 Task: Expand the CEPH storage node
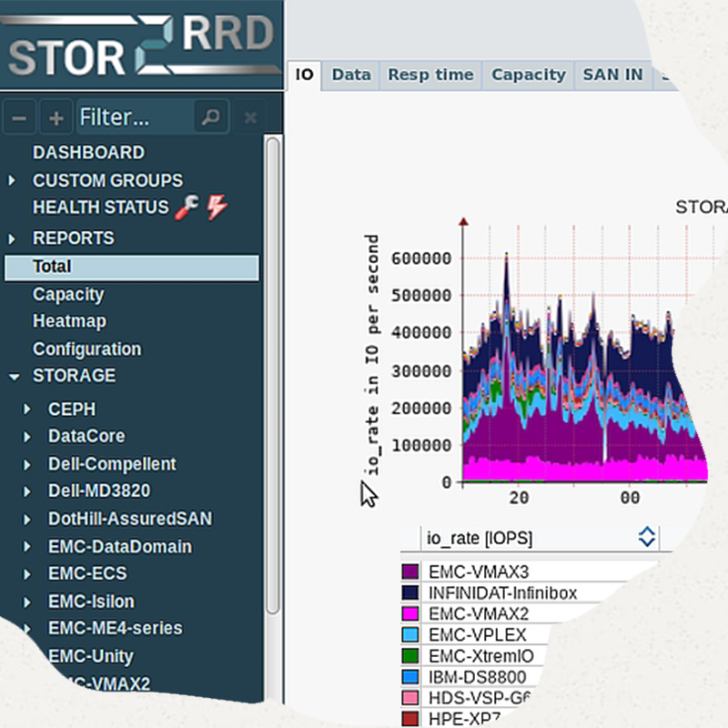click(x=27, y=409)
